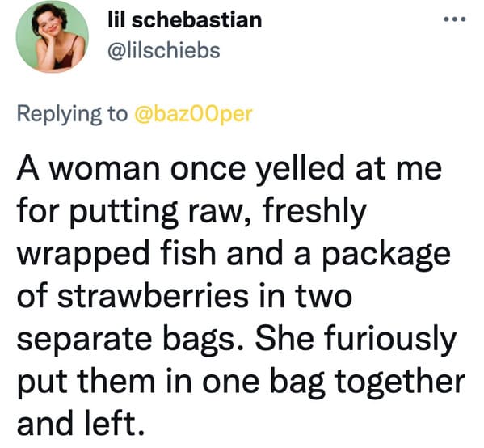Viewport: 484px width, 448px height.
Task: Select the tweet line "A woman once yelled at me"
Action: click(229, 170)
